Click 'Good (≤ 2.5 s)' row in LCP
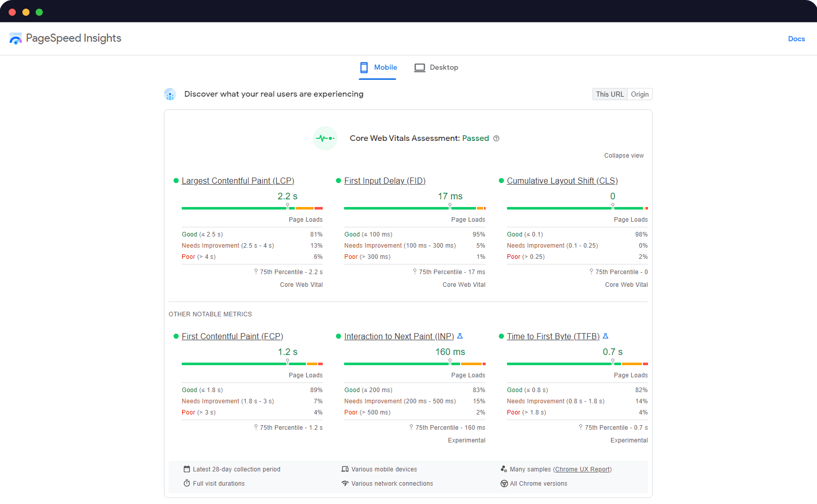The image size is (817, 504). (252, 234)
